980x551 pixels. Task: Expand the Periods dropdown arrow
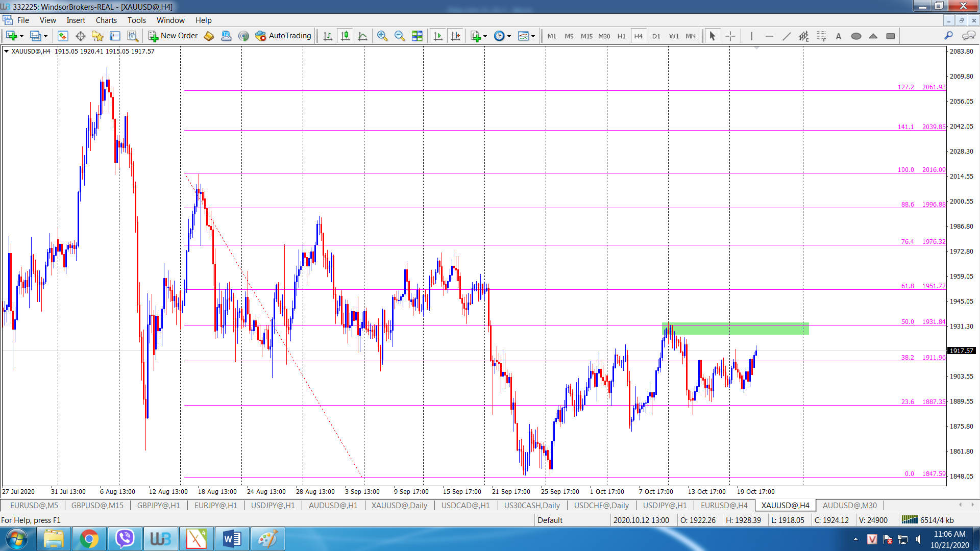(x=509, y=36)
